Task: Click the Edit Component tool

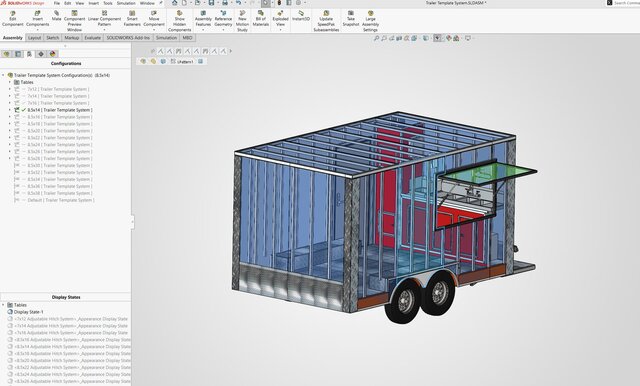Action: (13, 19)
